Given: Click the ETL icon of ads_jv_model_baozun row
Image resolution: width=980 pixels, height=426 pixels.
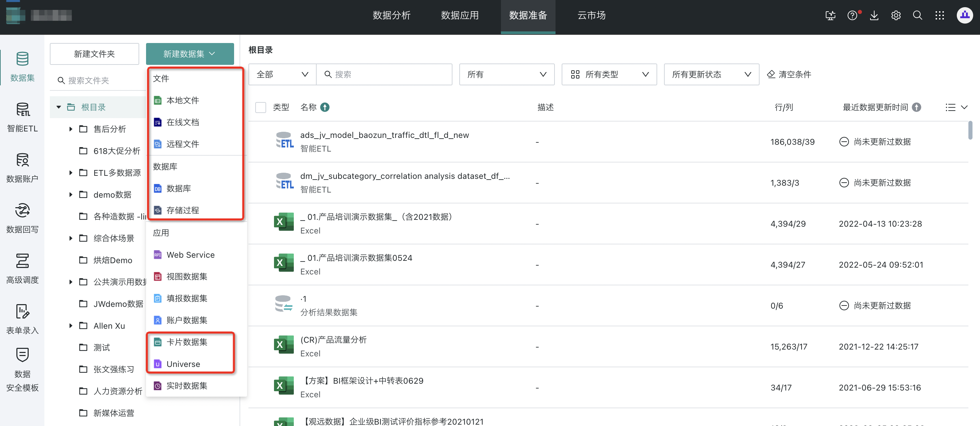Looking at the screenshot, I should 284,141.
